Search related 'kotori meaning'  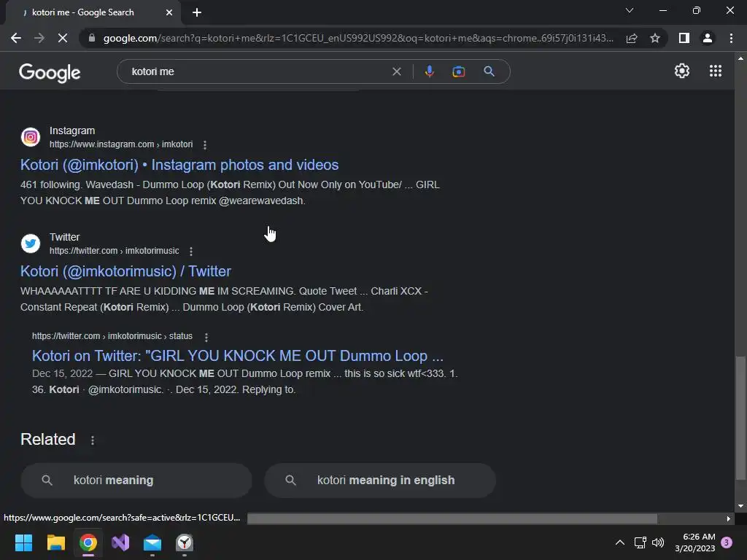click(136, 480)
